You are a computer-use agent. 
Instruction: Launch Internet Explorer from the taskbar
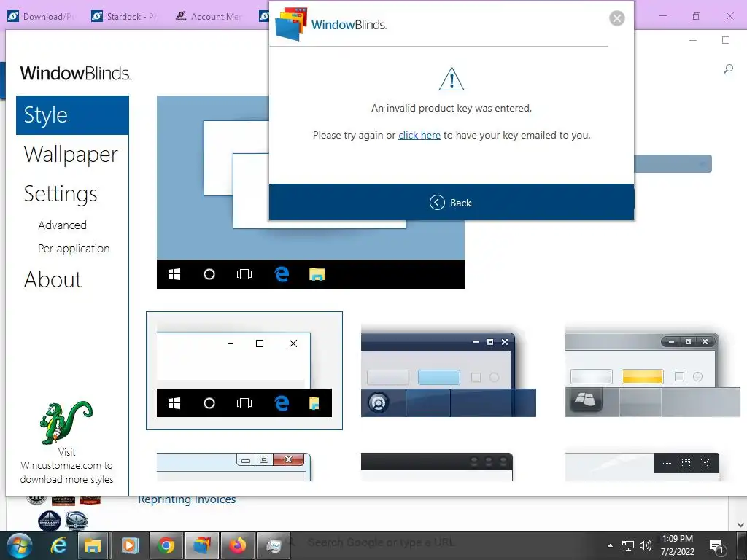pos(58,545)
